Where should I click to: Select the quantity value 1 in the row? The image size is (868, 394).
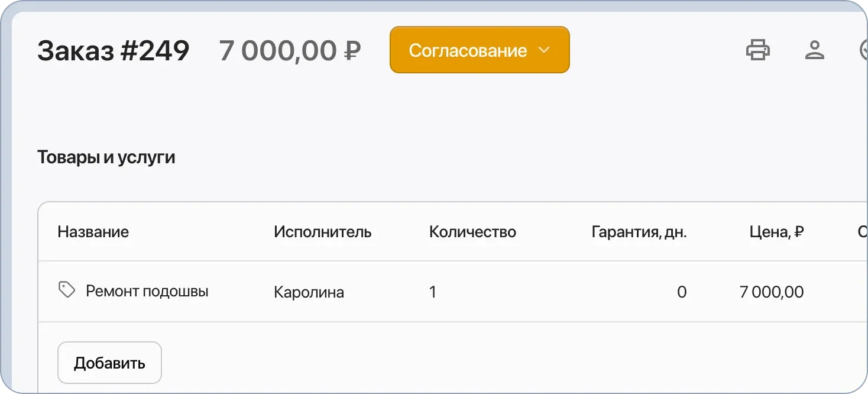[x=433, y=291]
